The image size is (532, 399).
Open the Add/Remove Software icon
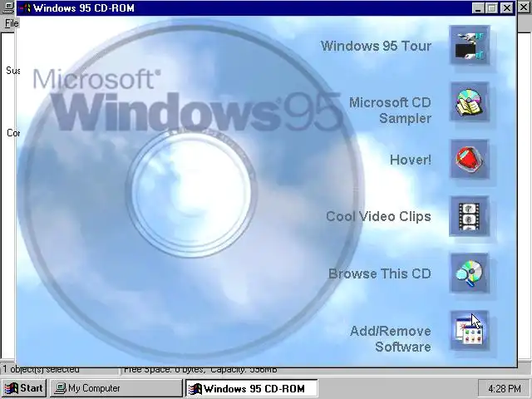click(x=470, y=331)
